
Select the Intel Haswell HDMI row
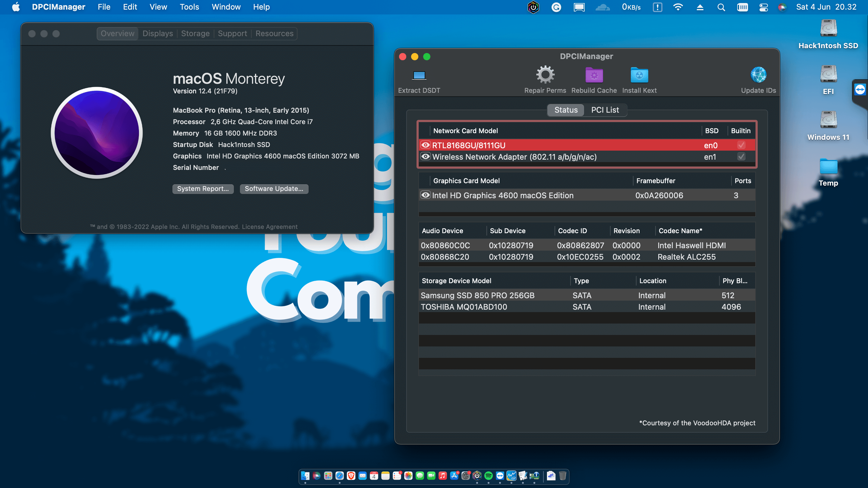[587, 245]
